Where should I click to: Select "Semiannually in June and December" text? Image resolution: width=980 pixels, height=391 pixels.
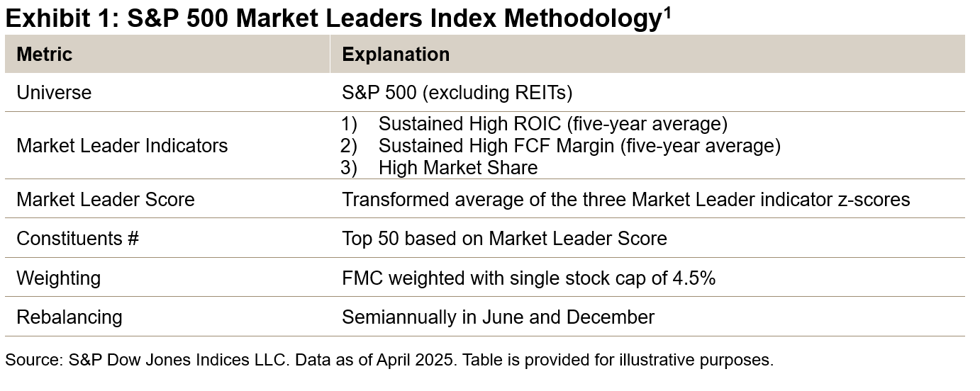pyautogui.click(x=498, y=317)
